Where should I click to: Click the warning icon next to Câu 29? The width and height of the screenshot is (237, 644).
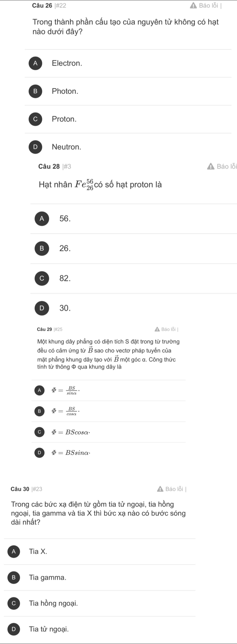coord(157,329)
